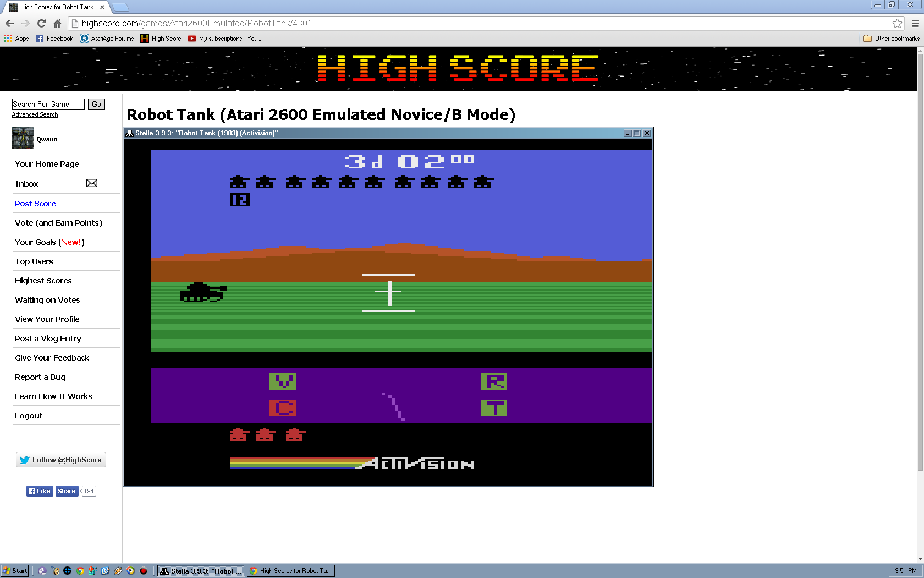This screenshot has width=924, height=578.
Task: Launch the purple swirl quick launch icon
Action: tap(42, 571)
